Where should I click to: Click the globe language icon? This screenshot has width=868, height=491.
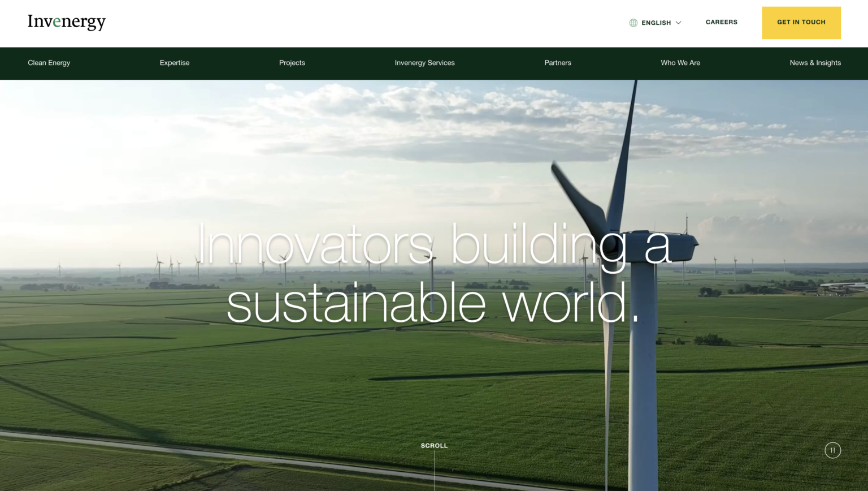point(632,23)
